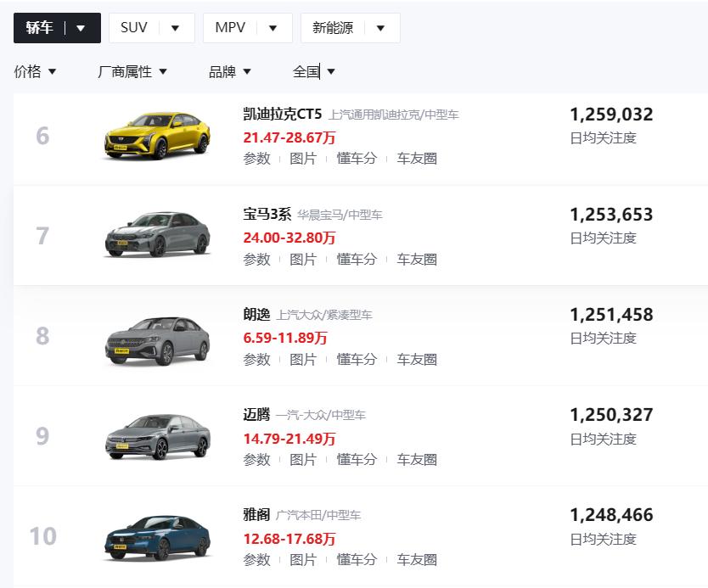Click the 广汽本田/中型车 label

318,516
